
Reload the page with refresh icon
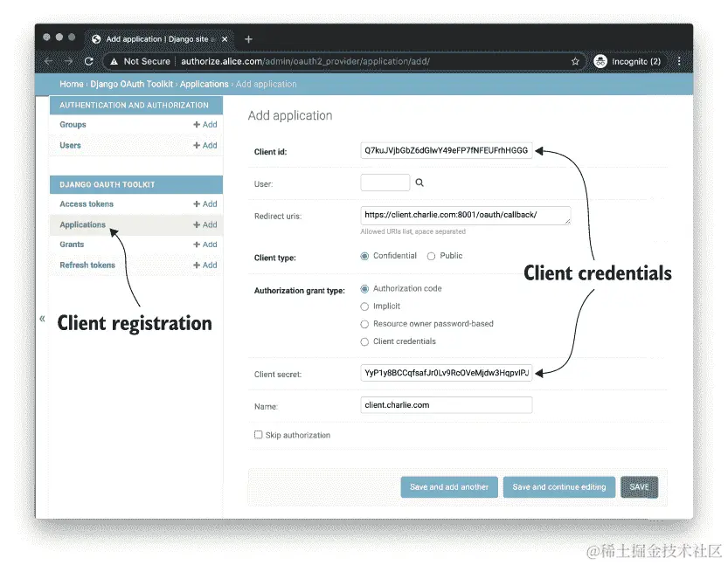88,61
